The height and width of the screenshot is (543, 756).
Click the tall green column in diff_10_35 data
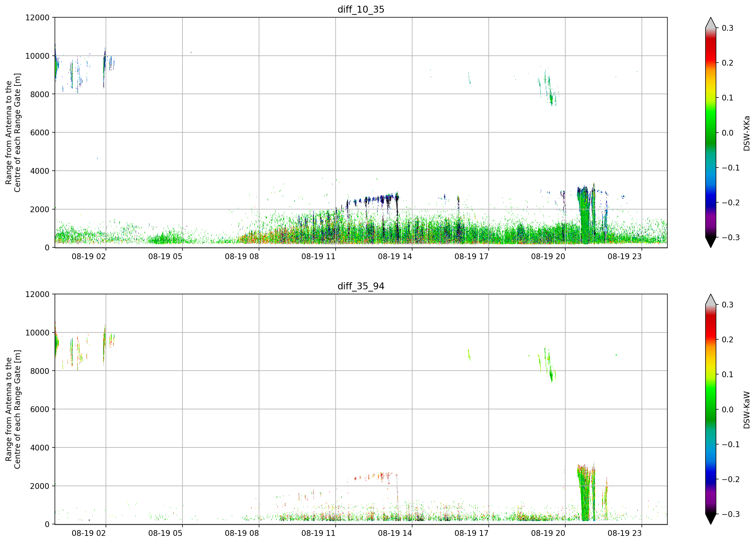click(x=584, y=215)
